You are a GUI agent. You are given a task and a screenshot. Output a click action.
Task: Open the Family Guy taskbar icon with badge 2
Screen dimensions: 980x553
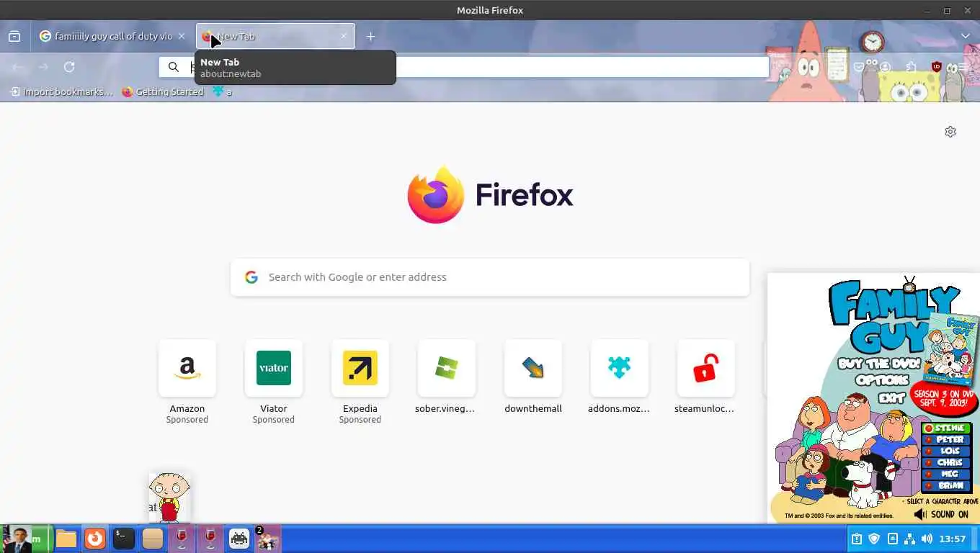point(267,539)
